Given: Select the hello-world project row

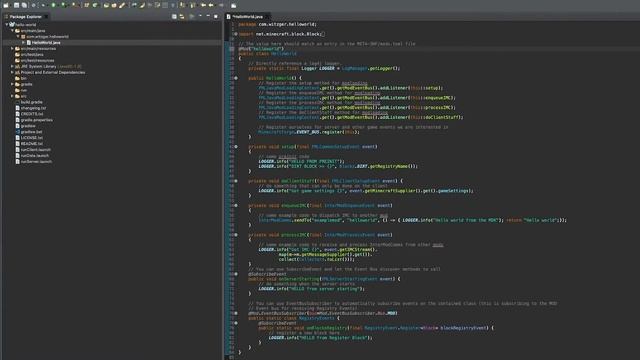Looking at the screenshot, I should click(22, 24).
